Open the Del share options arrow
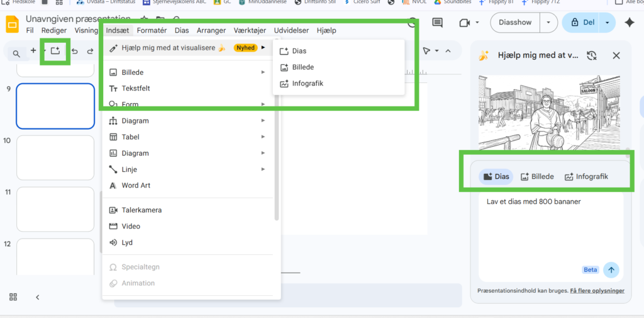 [608, 23]
